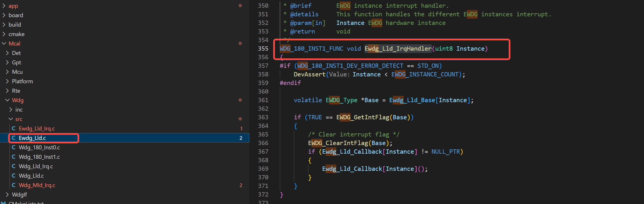The image size is (644, 204).
Task: Expand the Gpt folder
Action: tap(7, 62)
